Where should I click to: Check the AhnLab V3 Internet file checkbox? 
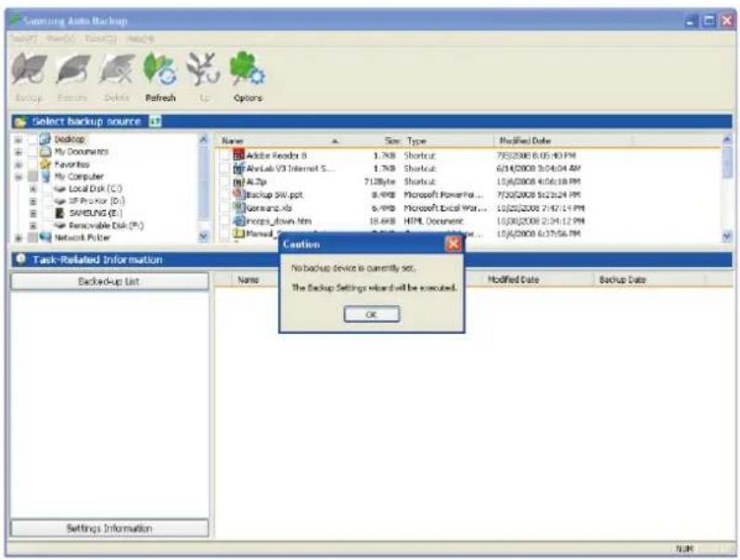(225, 169)
